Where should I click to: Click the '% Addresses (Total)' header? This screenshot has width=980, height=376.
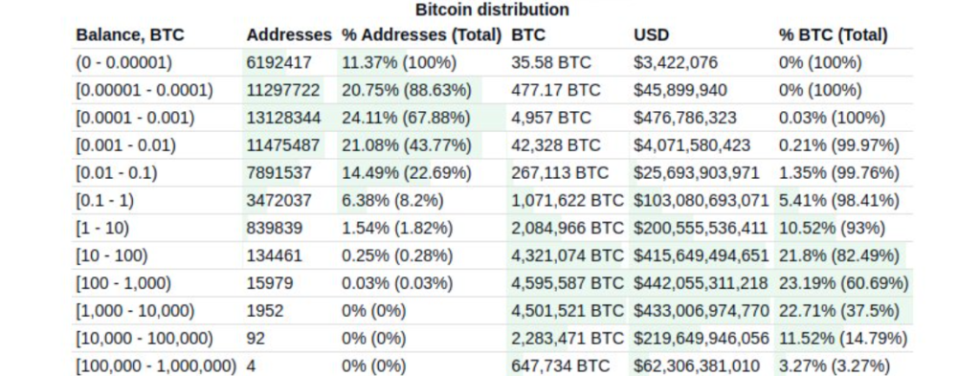tap(422, 35)
